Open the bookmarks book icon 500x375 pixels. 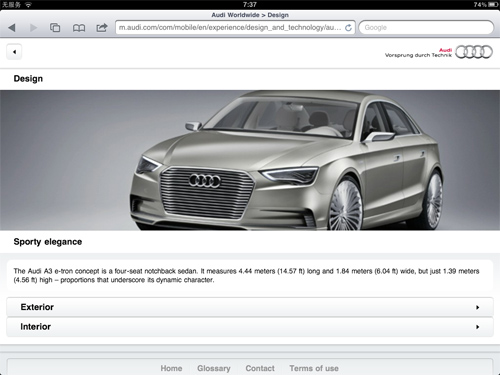79,28
